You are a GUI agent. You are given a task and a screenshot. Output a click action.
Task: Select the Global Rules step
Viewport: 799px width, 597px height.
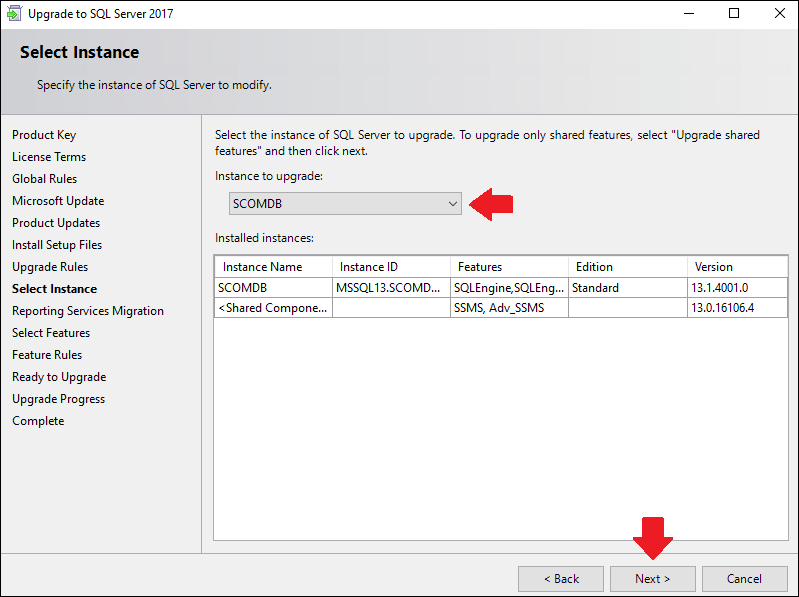[x=44, y=179]
